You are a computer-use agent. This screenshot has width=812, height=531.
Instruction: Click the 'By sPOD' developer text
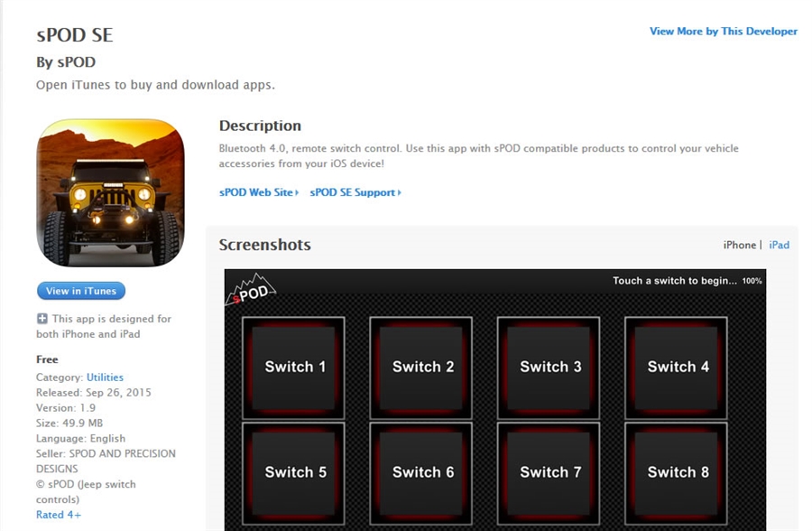(x=66, y=62)
